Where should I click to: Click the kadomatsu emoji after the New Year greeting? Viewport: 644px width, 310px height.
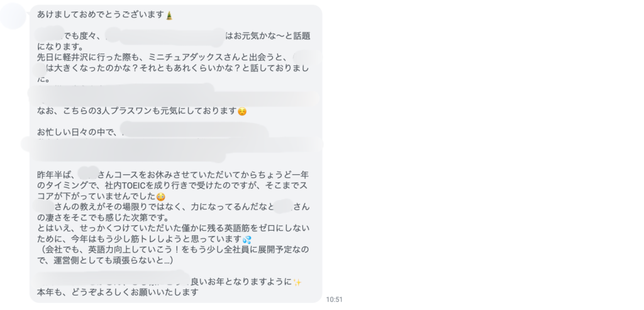point(169,15)
